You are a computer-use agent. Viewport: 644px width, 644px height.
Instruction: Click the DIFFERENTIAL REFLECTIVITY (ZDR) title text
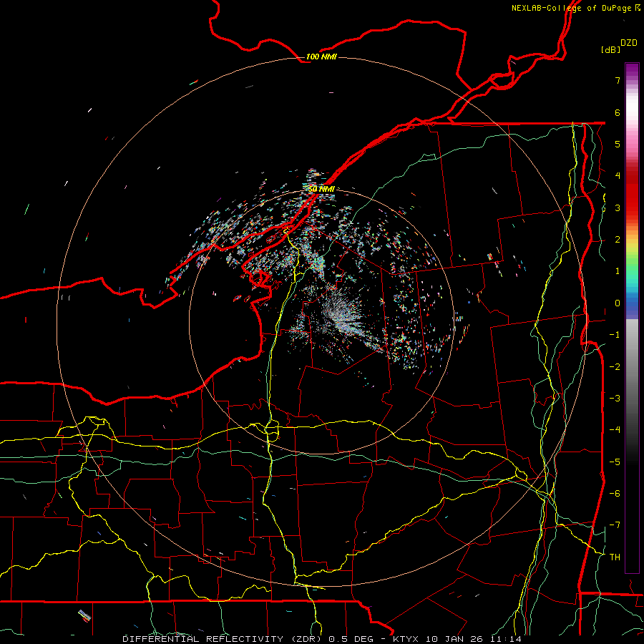223,639
